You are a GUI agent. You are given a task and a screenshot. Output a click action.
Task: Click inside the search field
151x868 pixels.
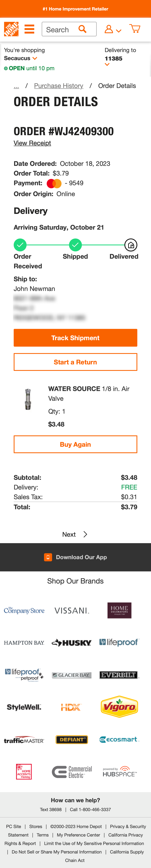coord(61,29)
